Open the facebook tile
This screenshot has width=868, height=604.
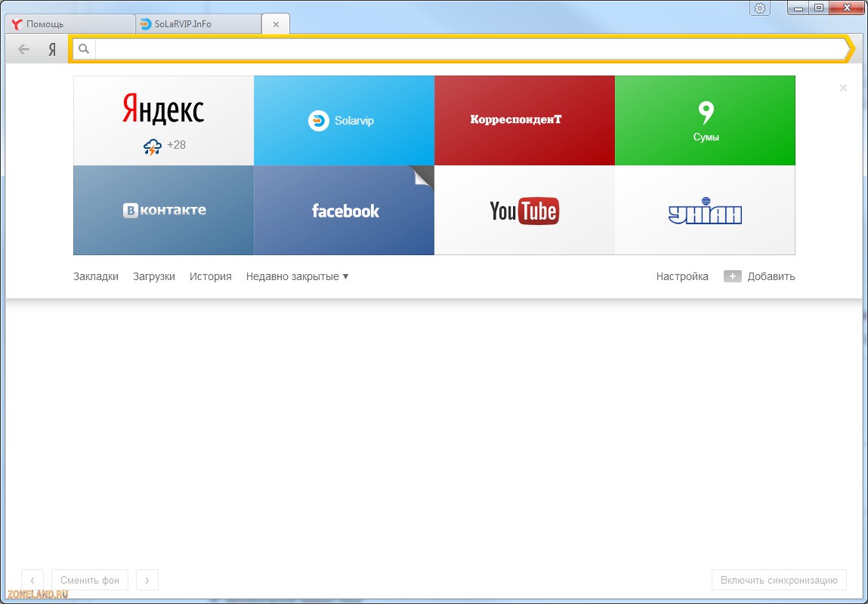344,210
